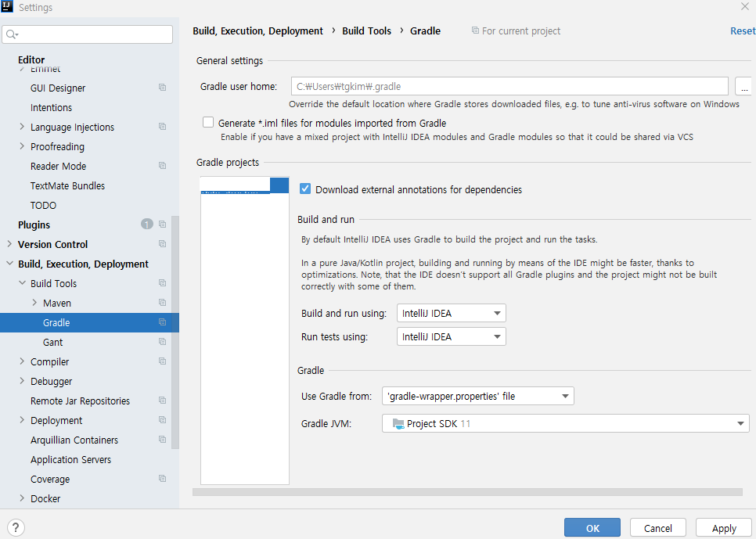
Task: Click the For current project icon
Action: [475, 31]
